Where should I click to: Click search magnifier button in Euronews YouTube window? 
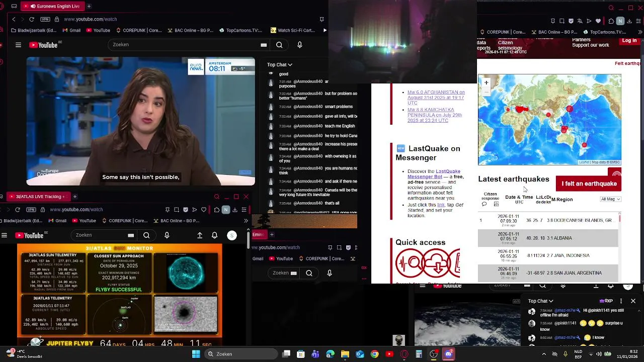pyautogui.click(x=279, y=45)
